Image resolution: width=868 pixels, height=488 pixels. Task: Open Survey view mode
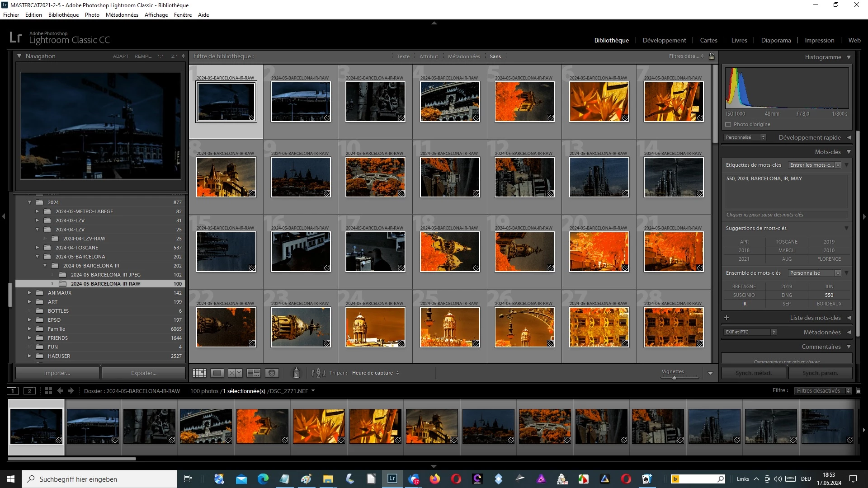[x=253, y=373]
